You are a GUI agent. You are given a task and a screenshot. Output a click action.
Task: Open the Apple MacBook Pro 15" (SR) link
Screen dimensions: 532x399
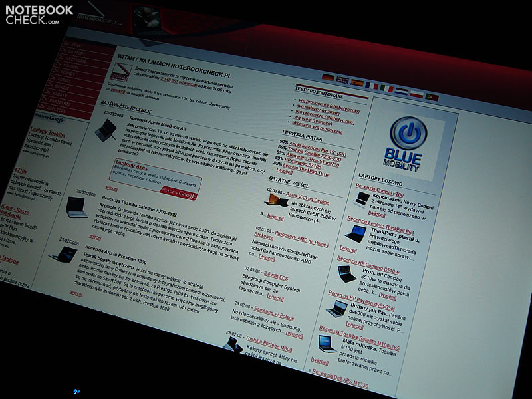click(317, 150)
